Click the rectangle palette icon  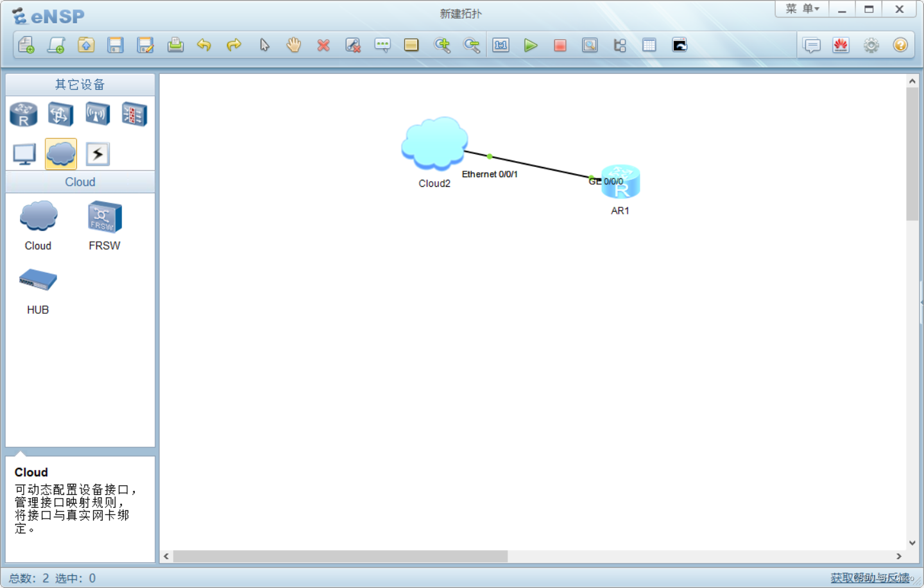coord(411,45)
